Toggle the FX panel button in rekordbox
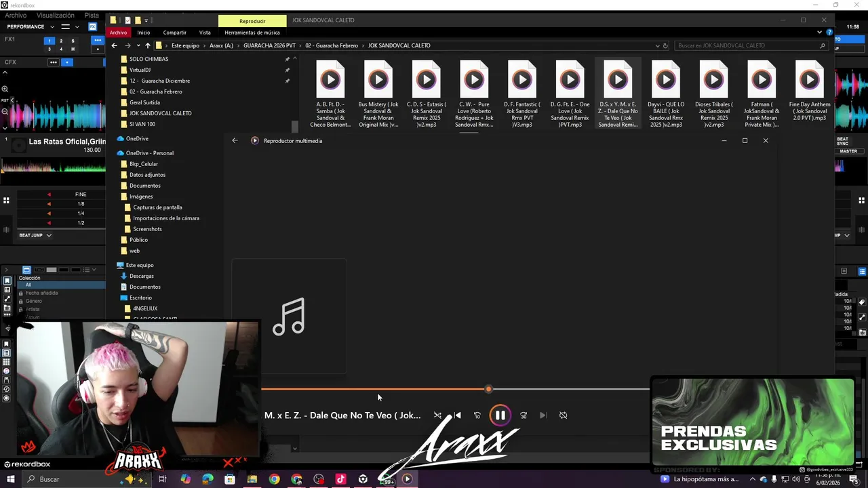Image resolution: width=868 pixels, height=488 pixels. pos(92,26)
